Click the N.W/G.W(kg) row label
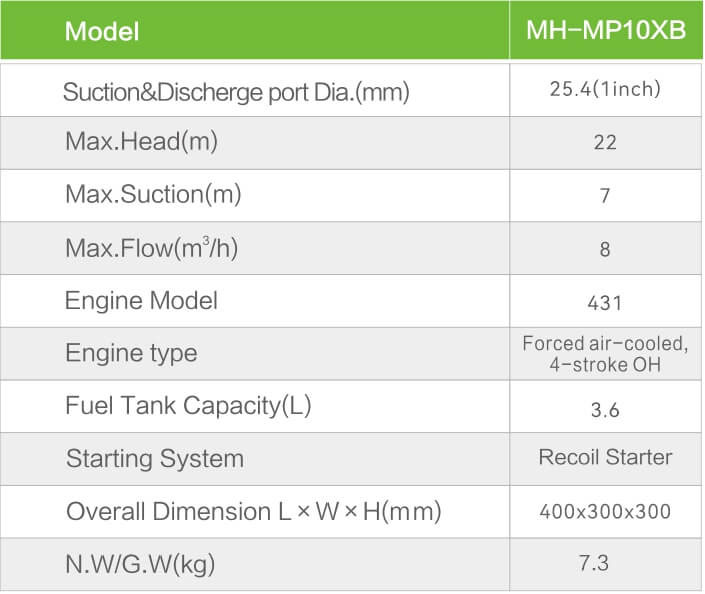The width and height of the screenshot is (705, 594). (140, 565)
